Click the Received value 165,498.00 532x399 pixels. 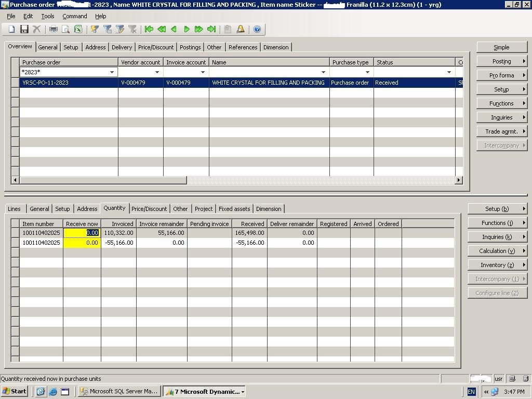point(250,233)
